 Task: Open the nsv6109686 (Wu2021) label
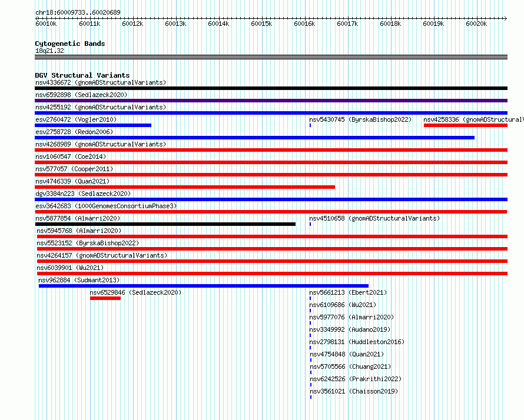tap(343, 305)
